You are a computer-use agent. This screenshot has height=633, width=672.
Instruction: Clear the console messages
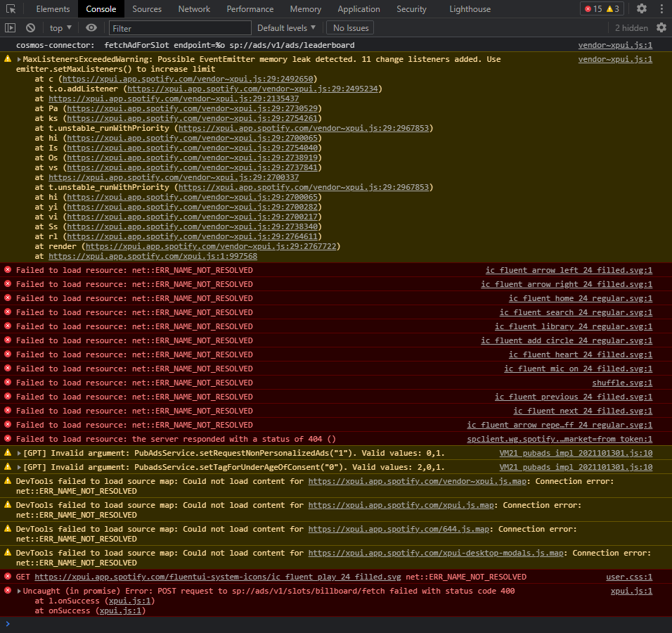click(x=30, y=27)
